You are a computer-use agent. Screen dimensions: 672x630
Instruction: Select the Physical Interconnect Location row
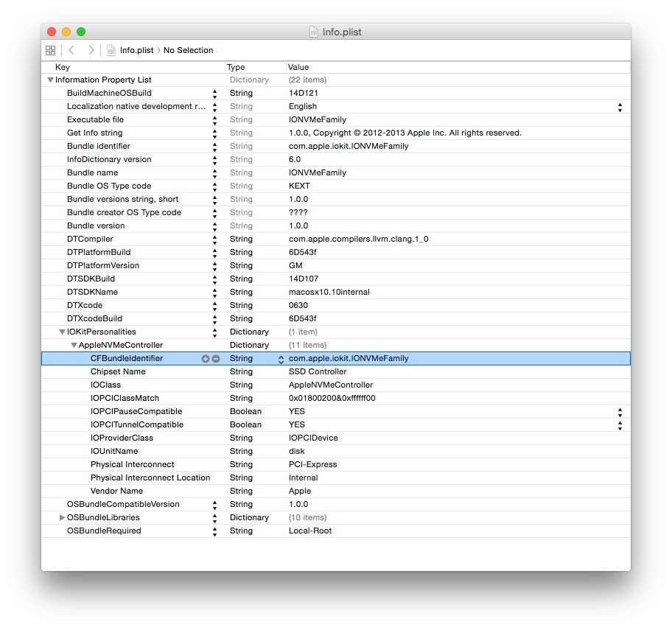[x=336, y=478]
